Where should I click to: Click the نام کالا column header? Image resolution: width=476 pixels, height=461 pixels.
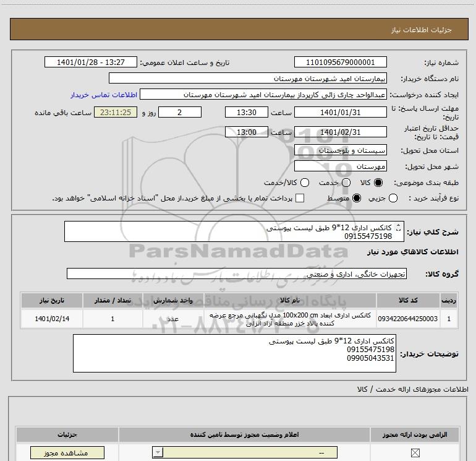(290, 300)
